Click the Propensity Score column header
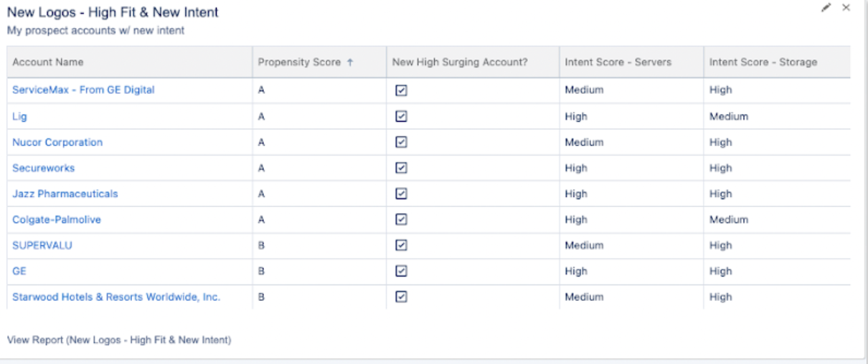868x364 pixels. pyautogui.click(x=319, y=62)
